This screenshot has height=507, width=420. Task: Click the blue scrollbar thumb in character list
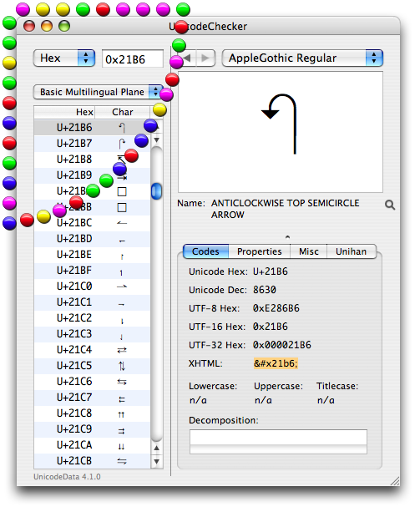tap(156, 191)
